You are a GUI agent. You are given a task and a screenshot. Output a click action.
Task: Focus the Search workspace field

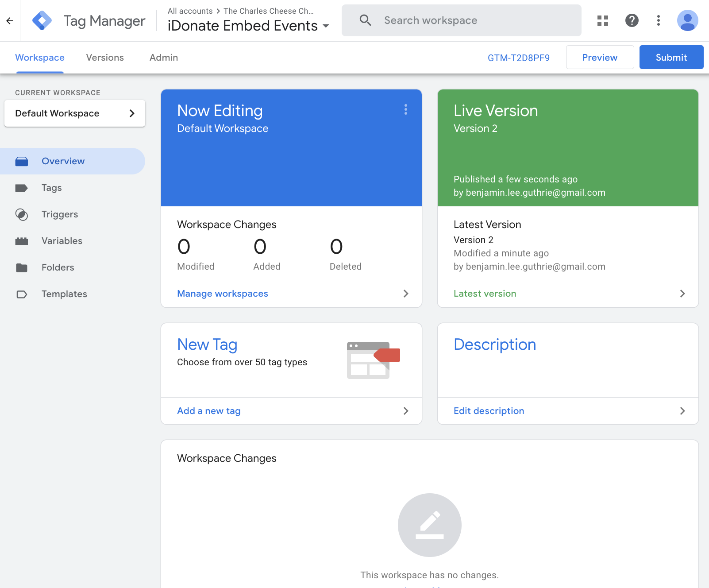[x=462, y=20]
